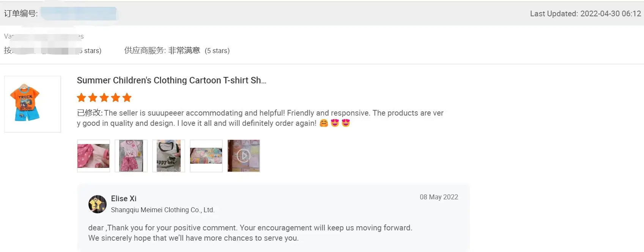The height and width of the screenshot is (252, 644).
Task: Click the Last Updated timestamp
Action: point(585,14)
